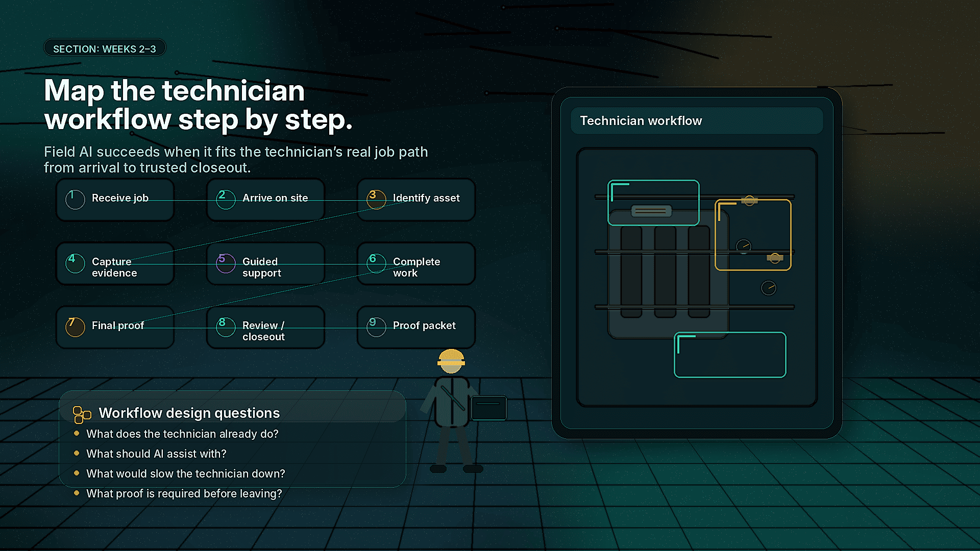Click the Technician workflow panel header
The image size is (980, 551).
pyautogui.click(x=697, y=121)
